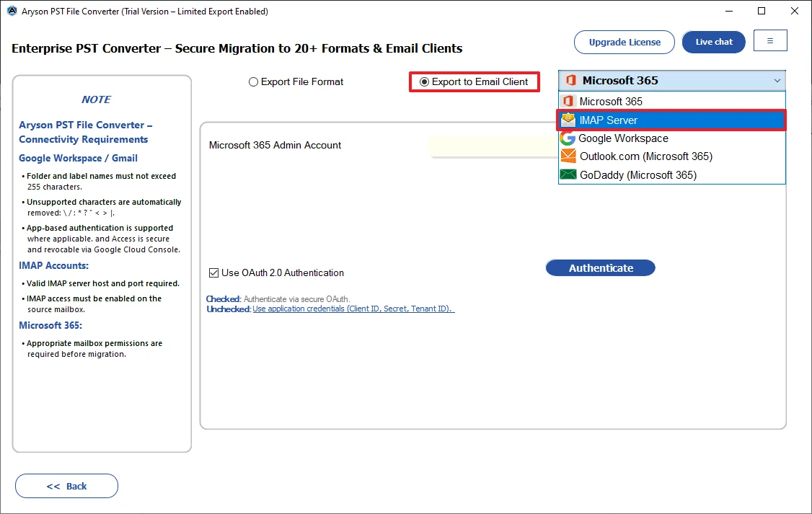
Task: Click the 'Valid IMAP server host and port required' note
Action: tap(102, 283)
